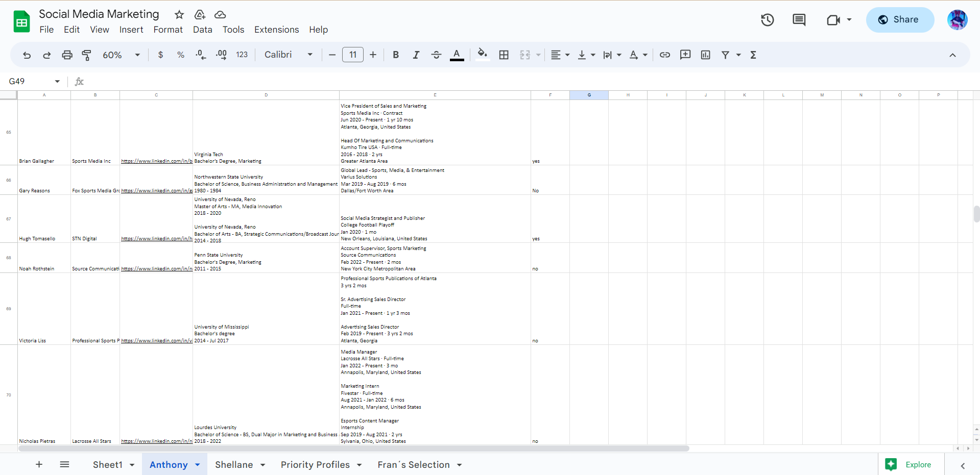Click the Move to folder icon
This screenshot has height=475, width=980.
pyautogui.click(x=200, y=15)
